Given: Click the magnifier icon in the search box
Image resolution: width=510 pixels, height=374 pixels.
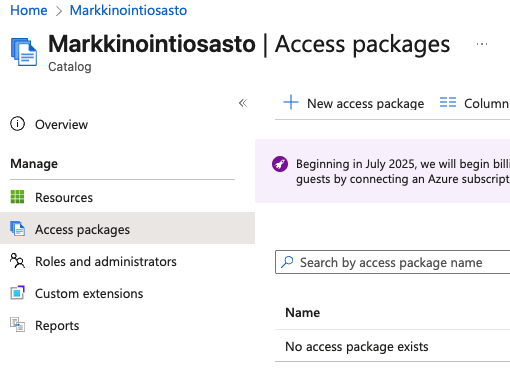Looking at the screenshot, I should tap(287, 262).
